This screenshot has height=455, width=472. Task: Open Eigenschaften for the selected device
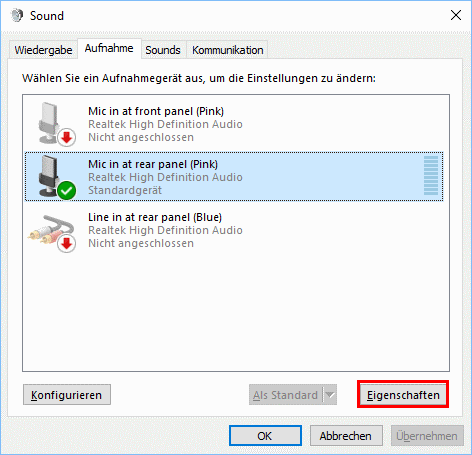click(403, 395)
